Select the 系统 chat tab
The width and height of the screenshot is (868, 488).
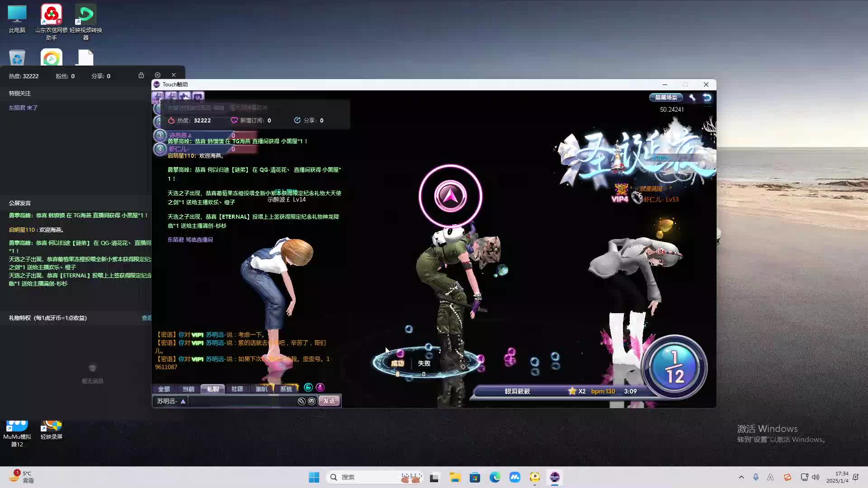[286, 389]
